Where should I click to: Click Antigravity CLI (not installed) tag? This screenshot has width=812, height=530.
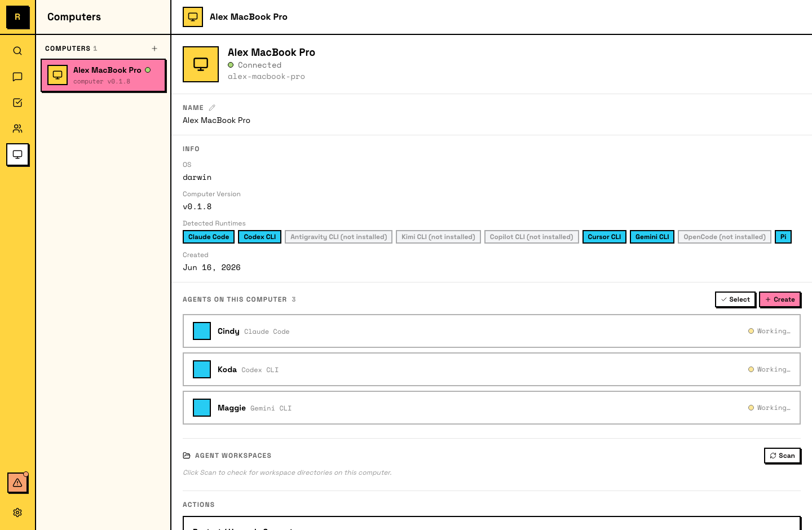[x=338, y=237]
